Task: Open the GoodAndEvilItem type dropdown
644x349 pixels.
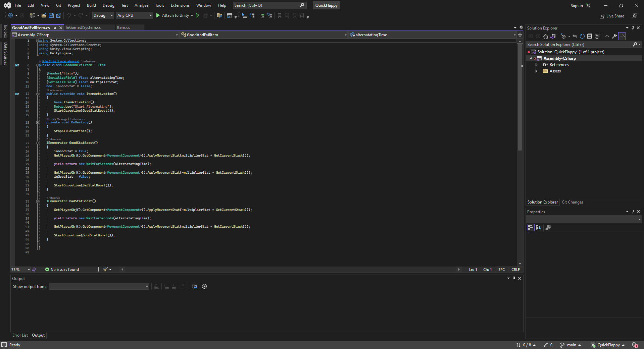Action: pos(263,35)
